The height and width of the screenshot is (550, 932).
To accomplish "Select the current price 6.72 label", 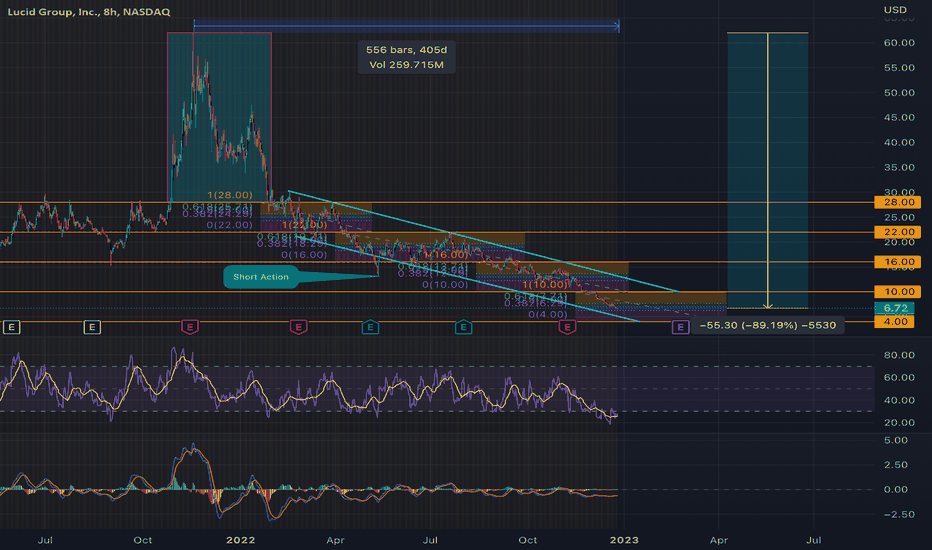I will (x=895, y=308).
